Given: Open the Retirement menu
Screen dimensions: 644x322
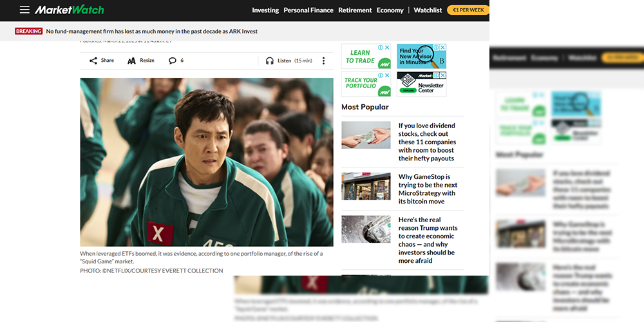Looking at the screenshot, I should 355,10.
